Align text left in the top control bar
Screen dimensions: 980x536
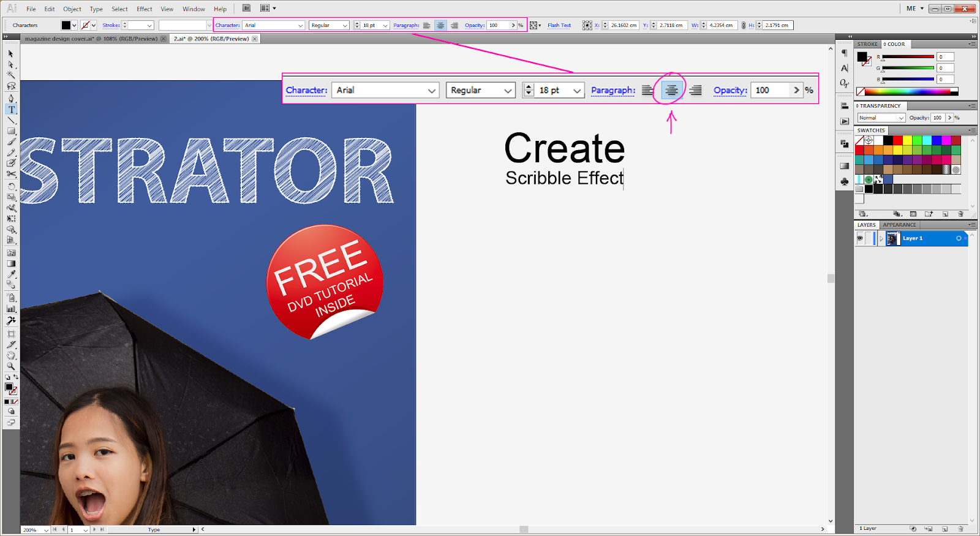pyautogui.click(x=426, y=26)
